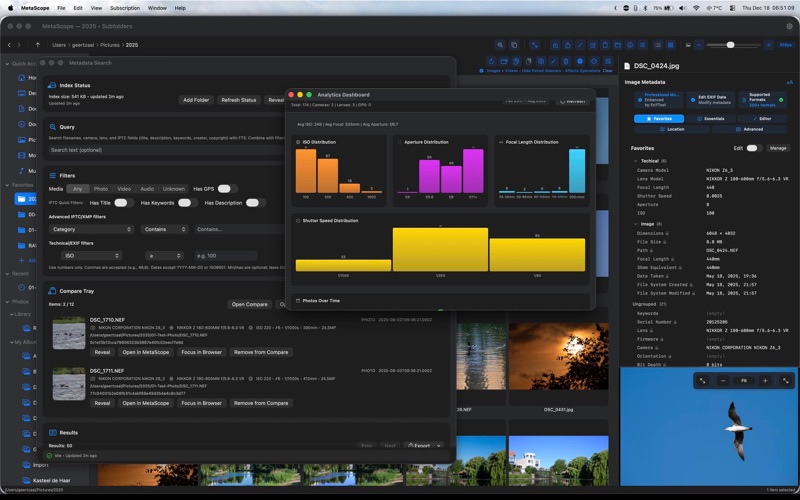The height and width of the screenshot is (500, 800).
Task: Click the Downloads icon in sidebar
Action: (21, 124)
